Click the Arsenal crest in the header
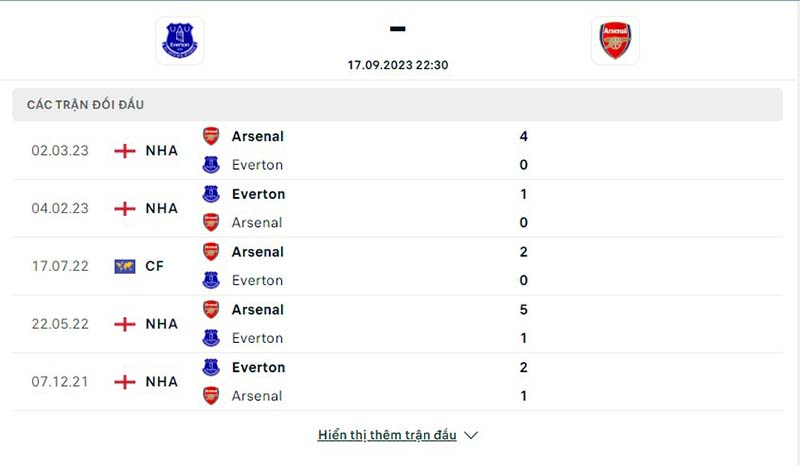The width and height of the screenshot is (800, 465). click(x=615, y=41)
